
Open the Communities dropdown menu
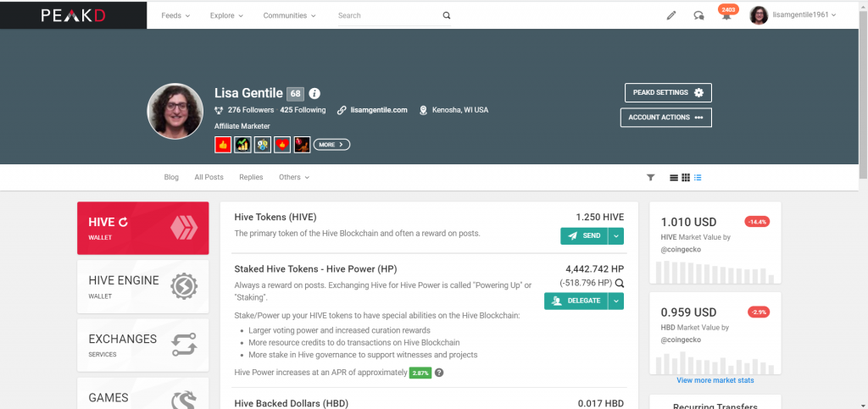coord(290,15)
